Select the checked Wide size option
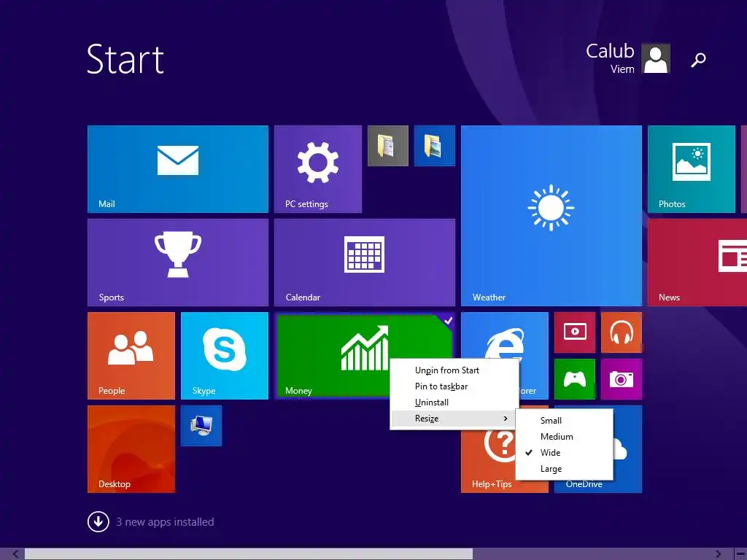Image resolution: width=747 pixels, height=560 pixels. click(564, 453)
